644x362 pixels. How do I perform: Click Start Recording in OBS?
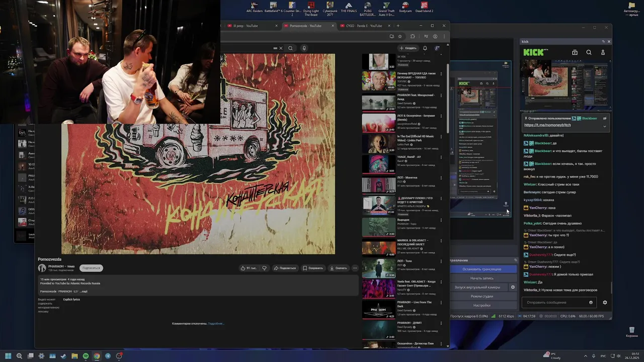(x=482, y=278)
